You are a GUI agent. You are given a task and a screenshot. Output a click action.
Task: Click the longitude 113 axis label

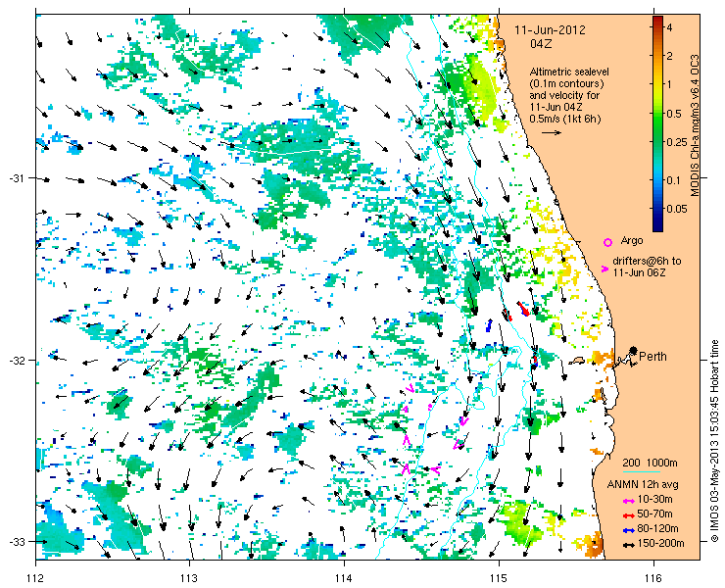coord(189,578)
